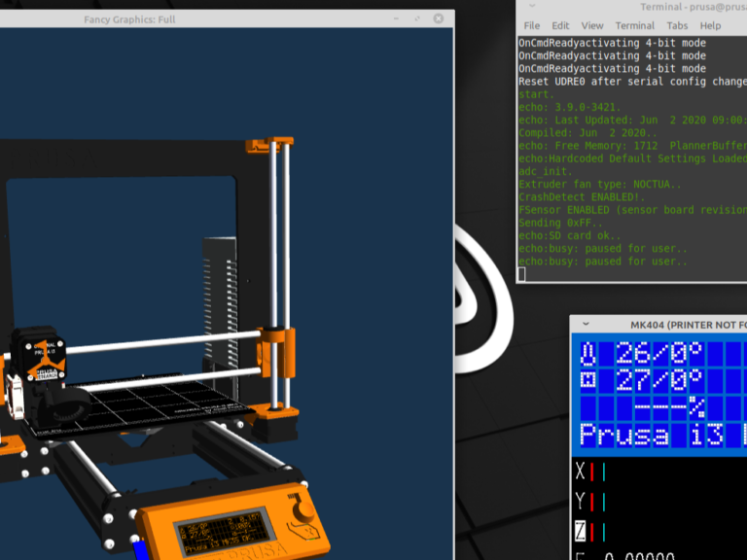Open the Edit menu in Terminal

(x=560, y=25)
